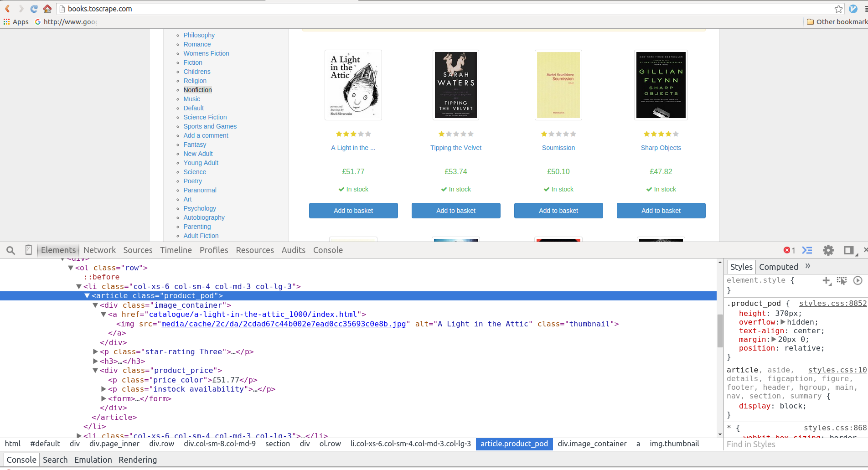Activate the DevTools inspect magnifier icon
This screenshot has width=868, height=470.
11,250
